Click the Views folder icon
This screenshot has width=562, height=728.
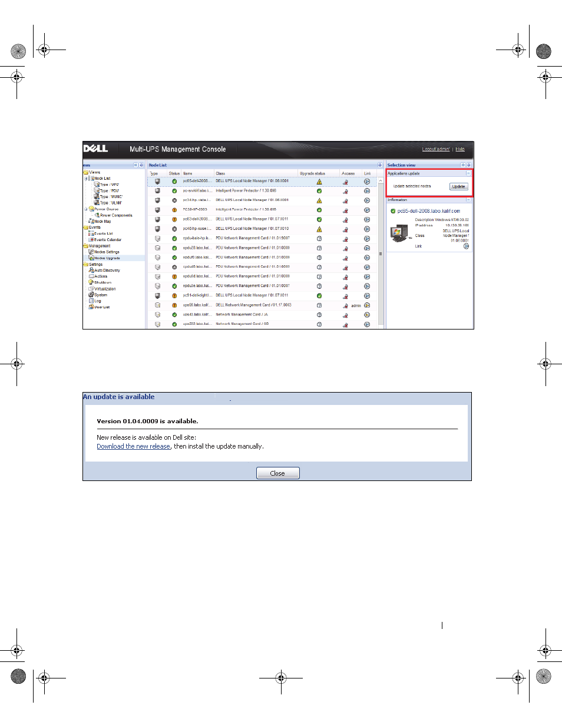coord(86,172)
